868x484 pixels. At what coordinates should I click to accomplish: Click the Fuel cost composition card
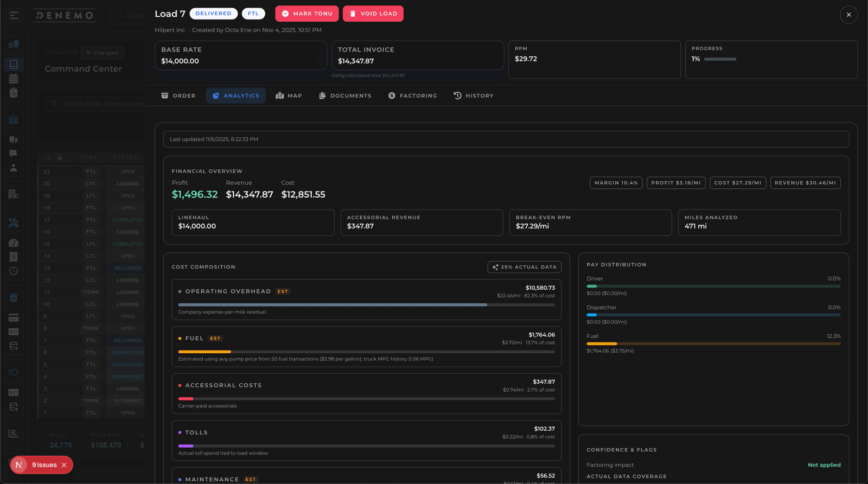pyautogui.click(x=367, y=347)
